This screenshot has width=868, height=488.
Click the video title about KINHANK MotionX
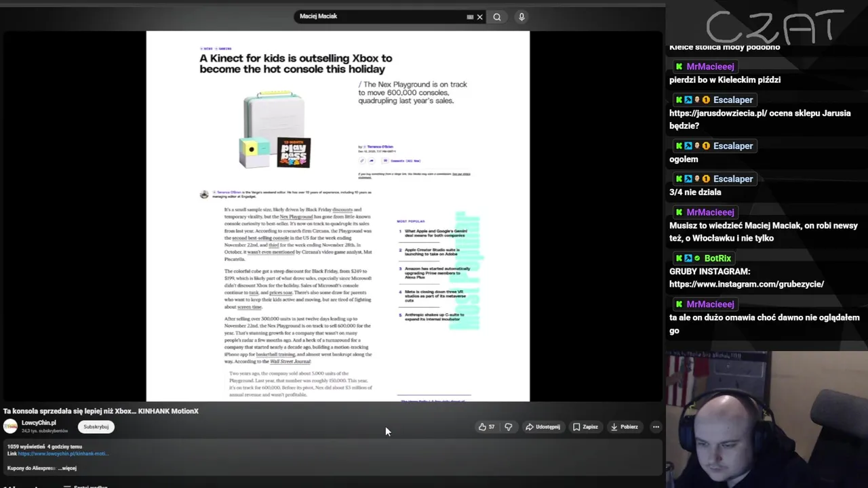[101, 411]
